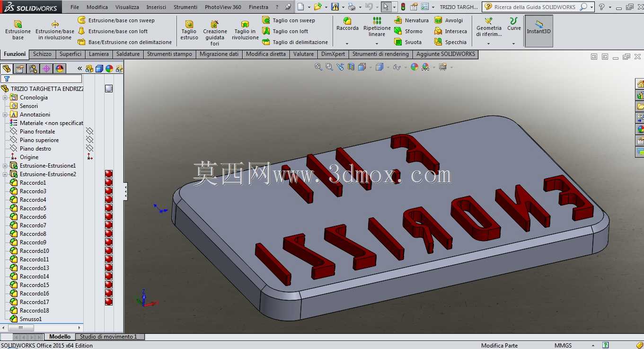644x349 pixels.
Task: Click the zoom to fit magnifier icon
Action: pos(318,67)
